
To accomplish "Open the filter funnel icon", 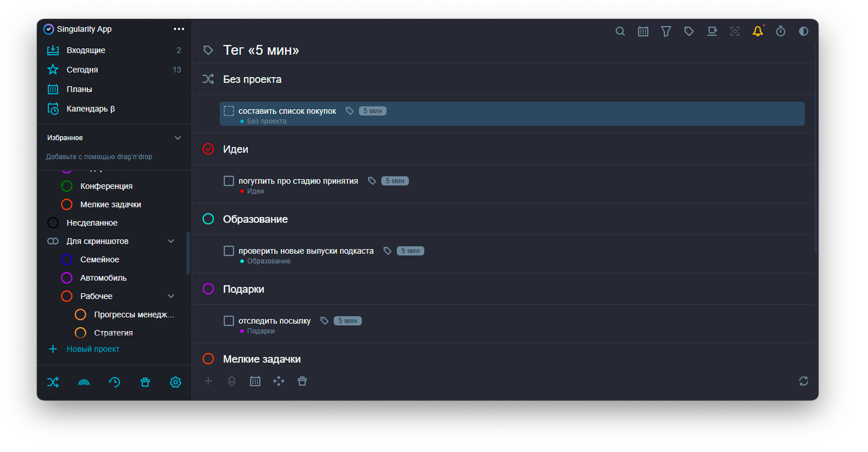I will [666, 31].
